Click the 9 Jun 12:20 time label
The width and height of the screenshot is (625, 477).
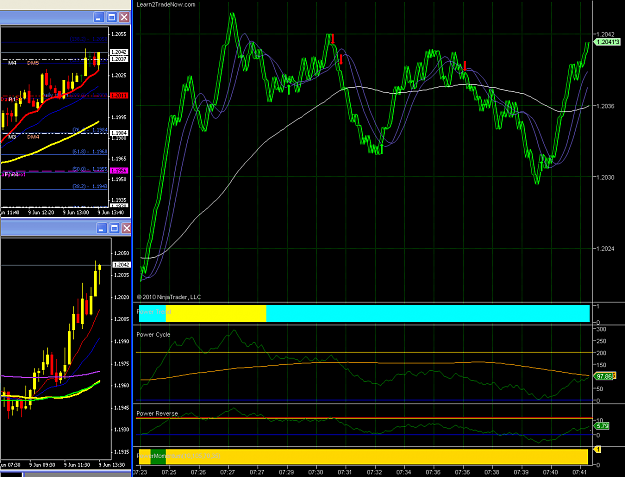click(41, 212)
